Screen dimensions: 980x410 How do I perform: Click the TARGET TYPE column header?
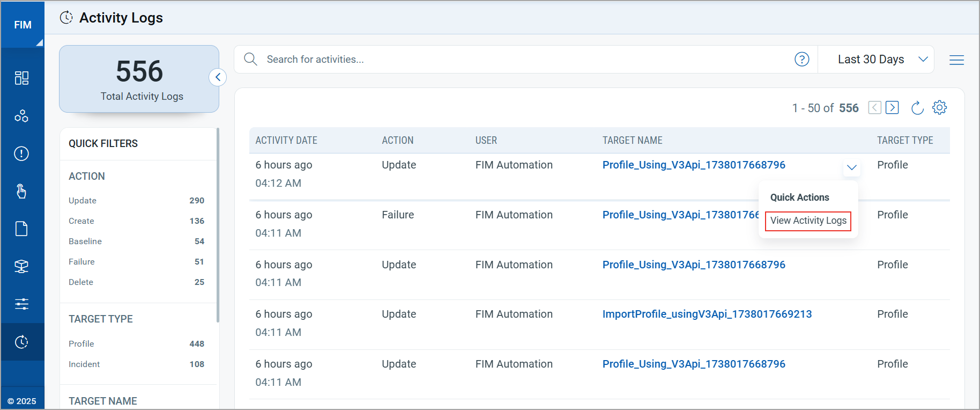(905, 140)
